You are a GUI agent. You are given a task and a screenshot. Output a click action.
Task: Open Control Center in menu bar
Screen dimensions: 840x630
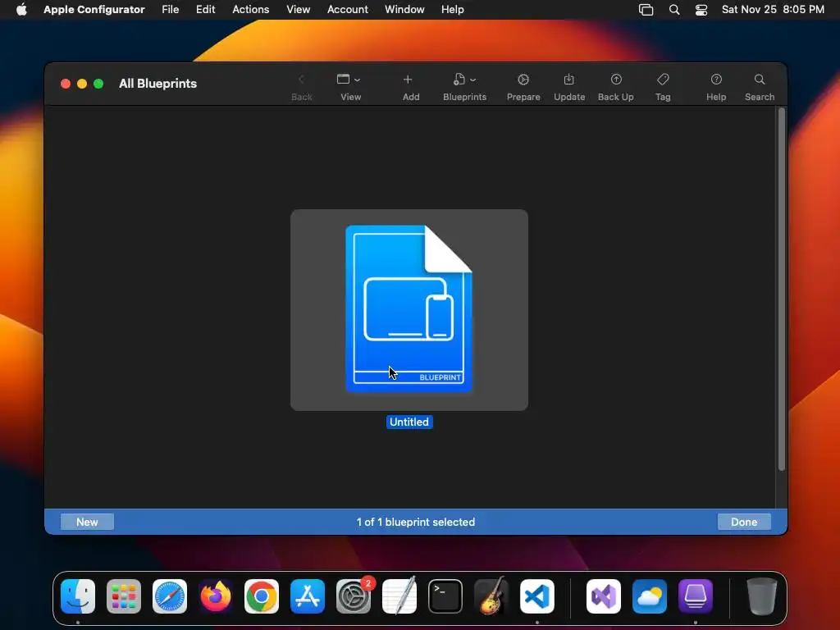(x=701, y=10)
